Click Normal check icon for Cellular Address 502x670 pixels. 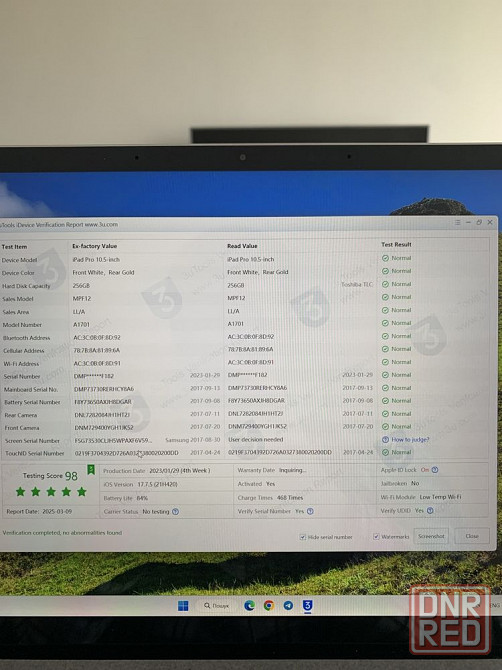385,349
